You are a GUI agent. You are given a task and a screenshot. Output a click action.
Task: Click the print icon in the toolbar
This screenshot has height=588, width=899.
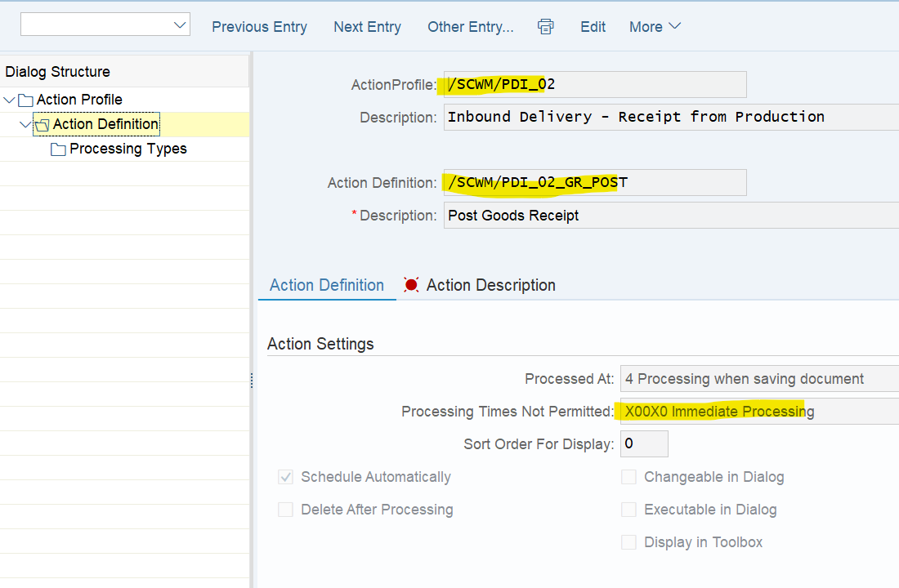point(545,27)
